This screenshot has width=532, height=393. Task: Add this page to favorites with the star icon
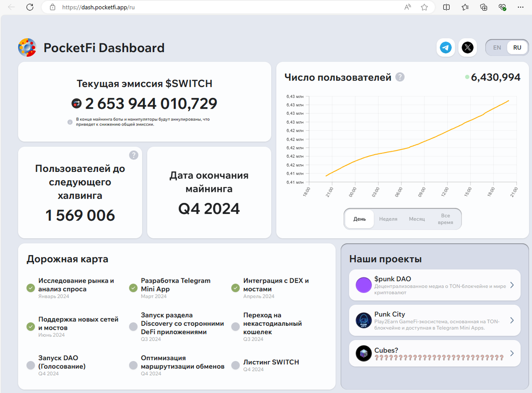(424, 7)
